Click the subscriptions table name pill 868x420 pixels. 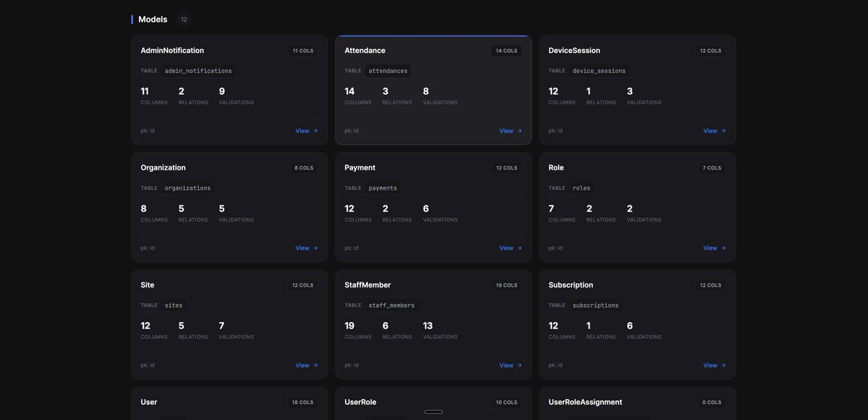(x=595, y=303)
